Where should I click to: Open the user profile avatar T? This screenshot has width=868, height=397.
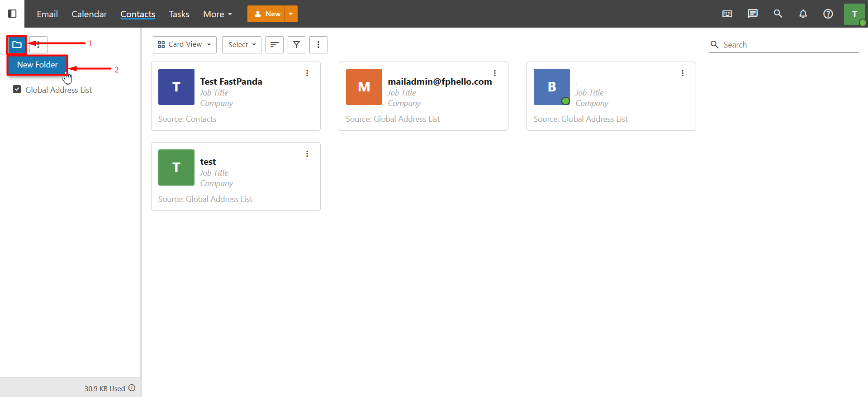(x=854, y=14)
